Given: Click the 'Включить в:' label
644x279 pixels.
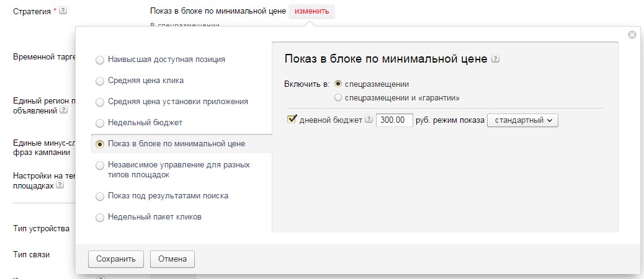Looking at the screenshot, I should tap(307, 84).
